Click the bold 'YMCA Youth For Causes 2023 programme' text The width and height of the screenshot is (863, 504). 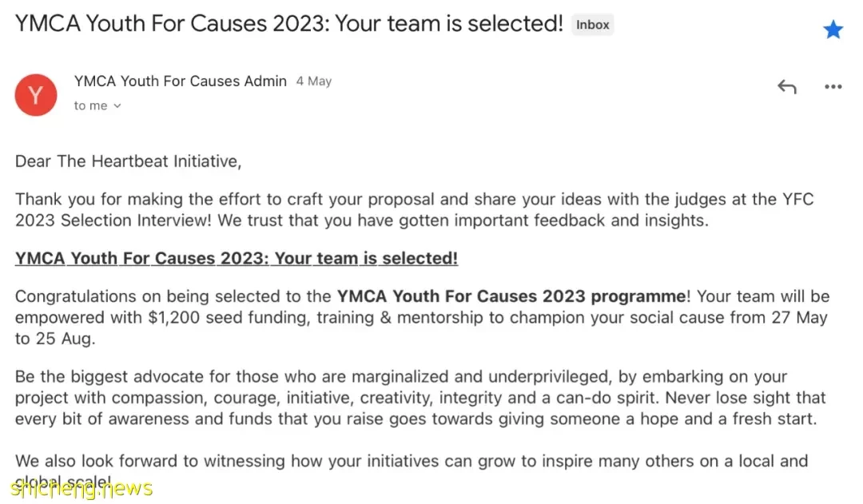[x=511, y=296]
